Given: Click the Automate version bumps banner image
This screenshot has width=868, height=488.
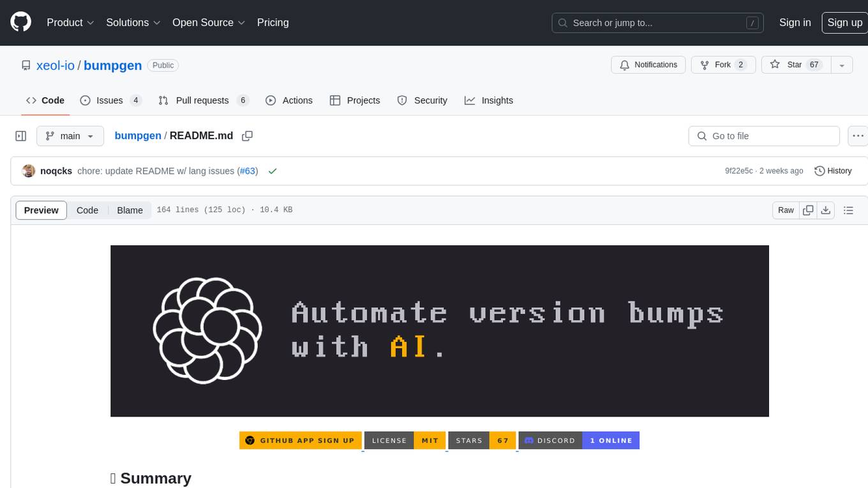Looking at the screenshot, I should point(440,331).
